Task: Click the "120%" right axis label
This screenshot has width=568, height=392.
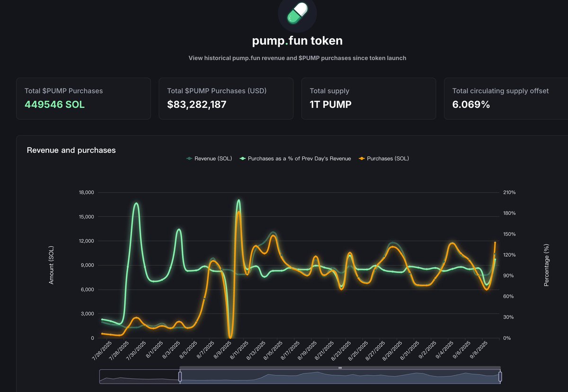Action: (x=509, y=255)
